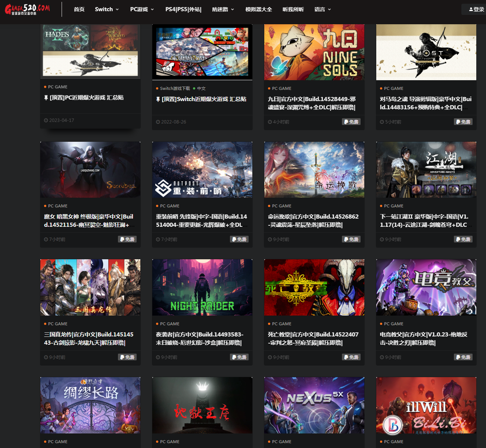Expand the PC游戏 dropdown menu
The image size is (486, 448).
pyautogui.click(x=142, y=9)
